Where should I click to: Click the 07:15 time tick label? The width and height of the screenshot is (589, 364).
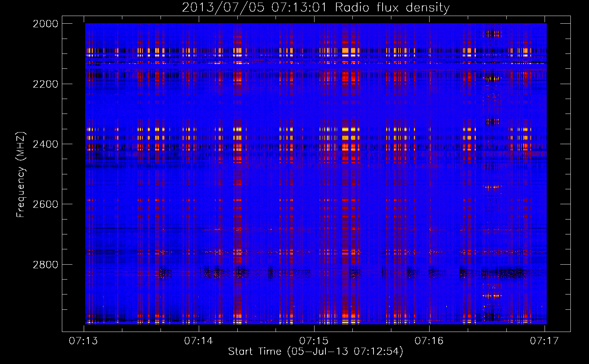tap(314, 341)
